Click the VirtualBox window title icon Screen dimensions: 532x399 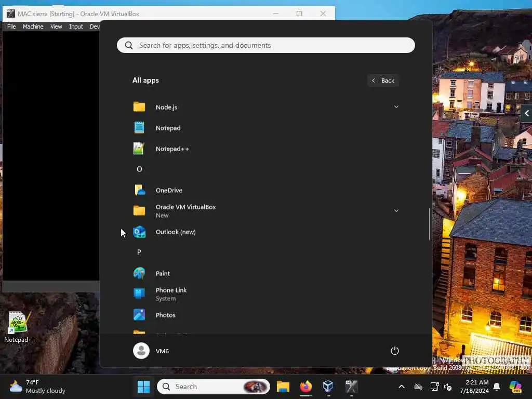coord(11,14)
